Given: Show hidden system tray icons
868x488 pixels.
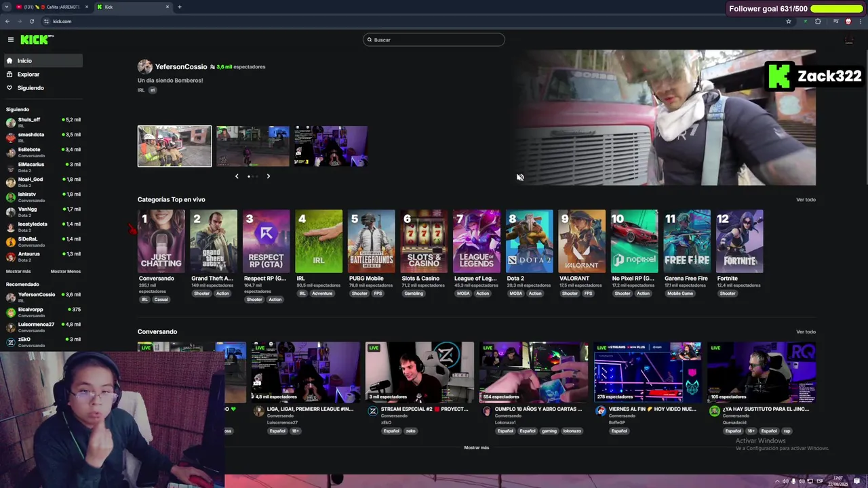Looking at the screenshot, I should 778,481.
